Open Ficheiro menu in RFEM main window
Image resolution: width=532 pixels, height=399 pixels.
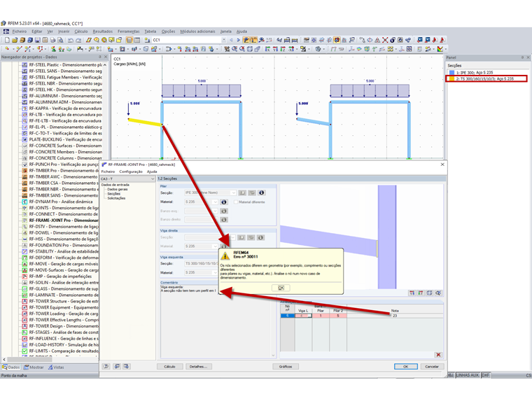coord(20,31)
